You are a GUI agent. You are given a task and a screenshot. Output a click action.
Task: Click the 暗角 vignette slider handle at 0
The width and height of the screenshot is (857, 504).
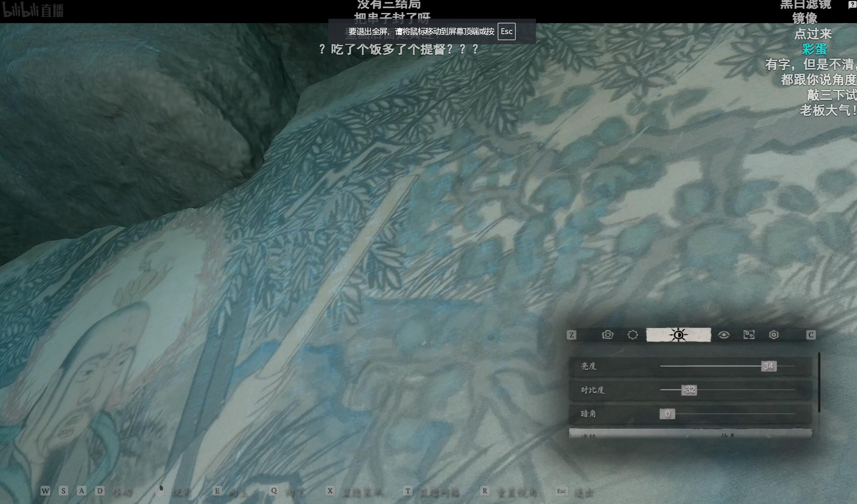[667, 414]
